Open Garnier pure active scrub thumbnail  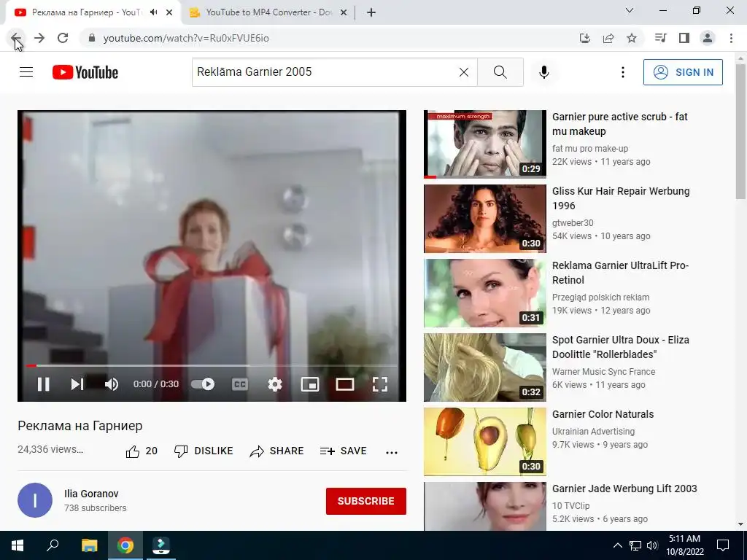tap(485, 144)
